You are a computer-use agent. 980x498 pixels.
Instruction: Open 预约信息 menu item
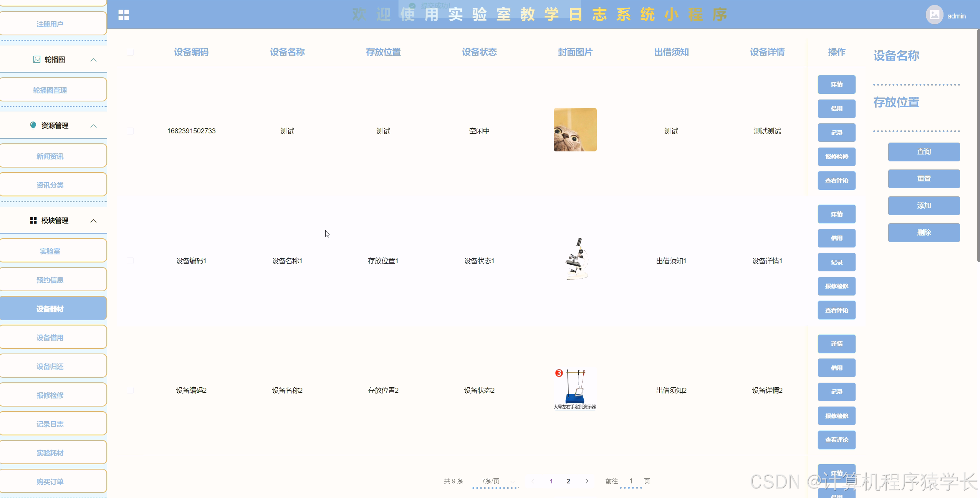(53, 280)
